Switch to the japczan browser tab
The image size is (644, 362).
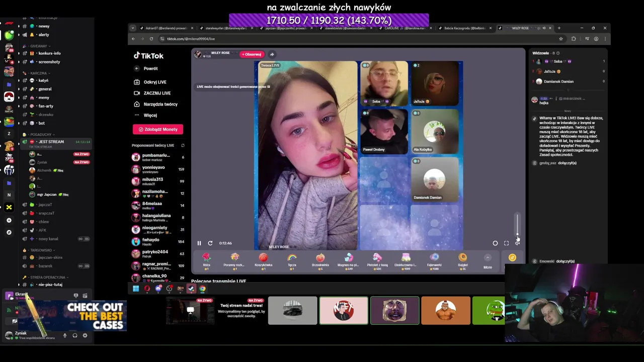tap(287, 28)
